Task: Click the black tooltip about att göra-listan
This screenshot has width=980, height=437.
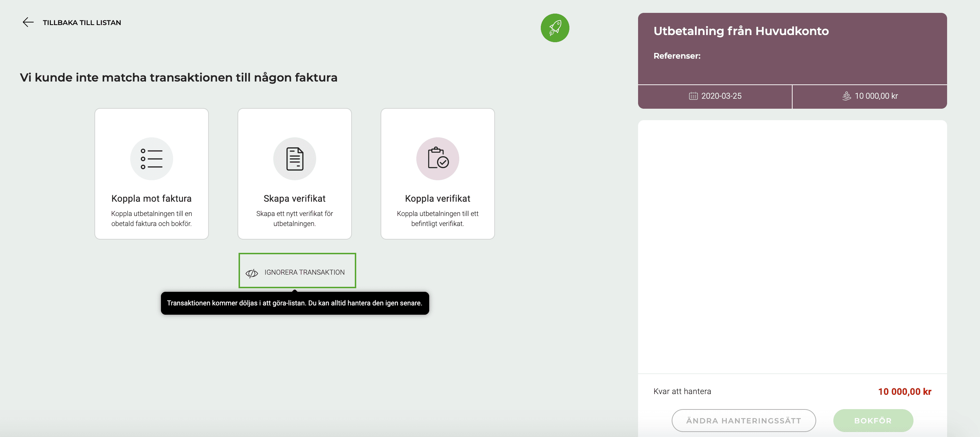Action: pyautogui.click(x=295, y=303)
